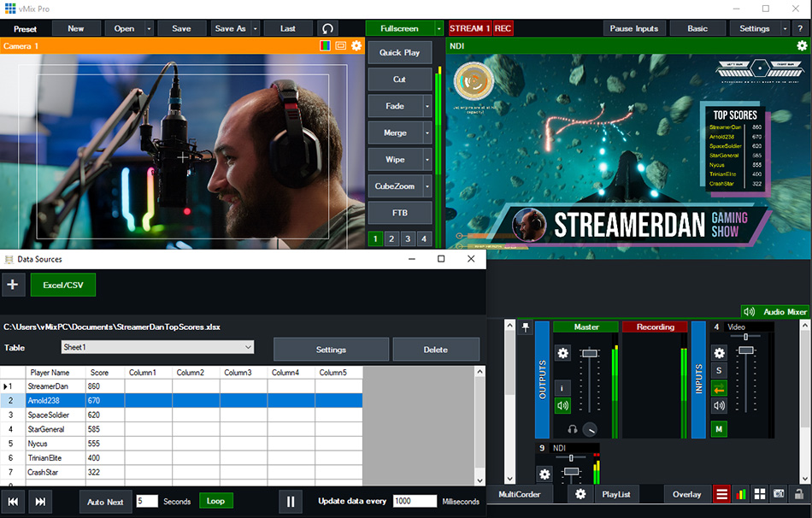Select the Excel/CSV data source tab
The image size is (812, 518).
(x=63, y=285)
